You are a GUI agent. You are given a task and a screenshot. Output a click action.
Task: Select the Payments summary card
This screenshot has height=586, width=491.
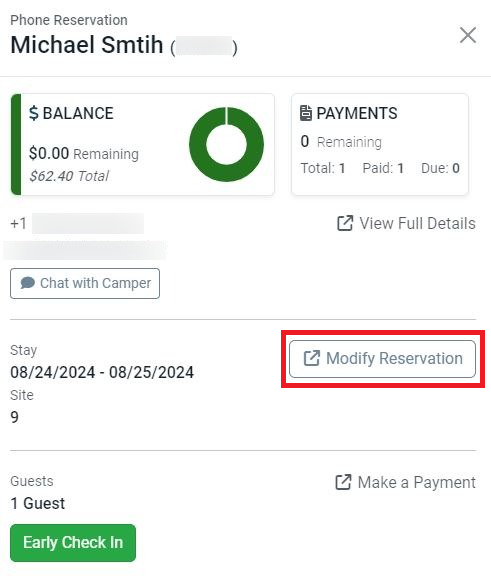pyautogui.click(x=380, y=144)
